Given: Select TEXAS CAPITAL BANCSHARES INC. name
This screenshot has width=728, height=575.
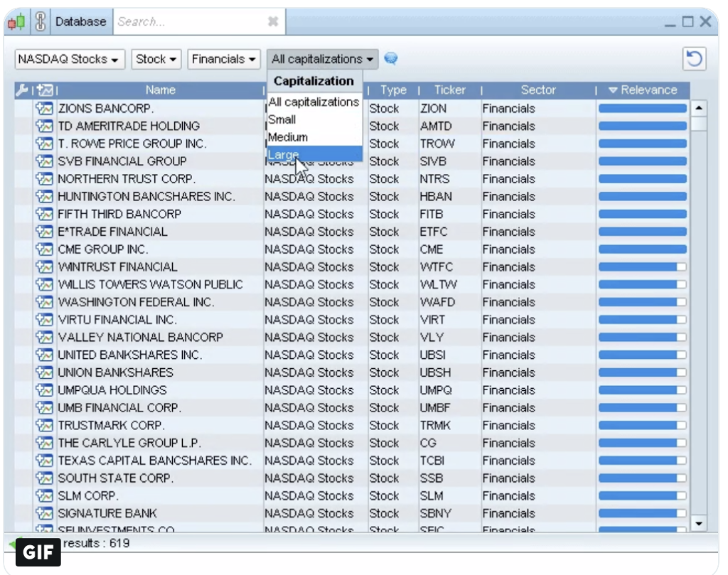Looking at the screenshot, I should coord(154,461).
